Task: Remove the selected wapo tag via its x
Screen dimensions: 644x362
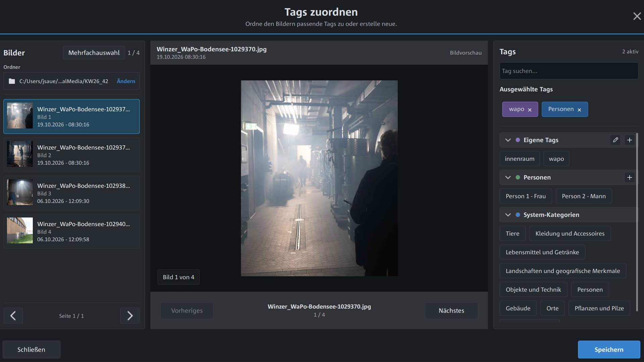Action: tap(530, 110)
